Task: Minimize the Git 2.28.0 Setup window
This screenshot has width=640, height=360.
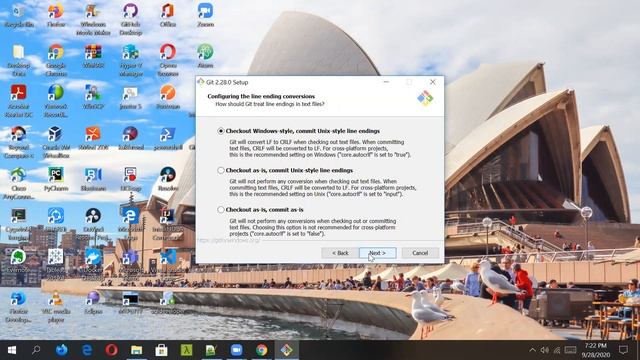Action: (386, 82)
